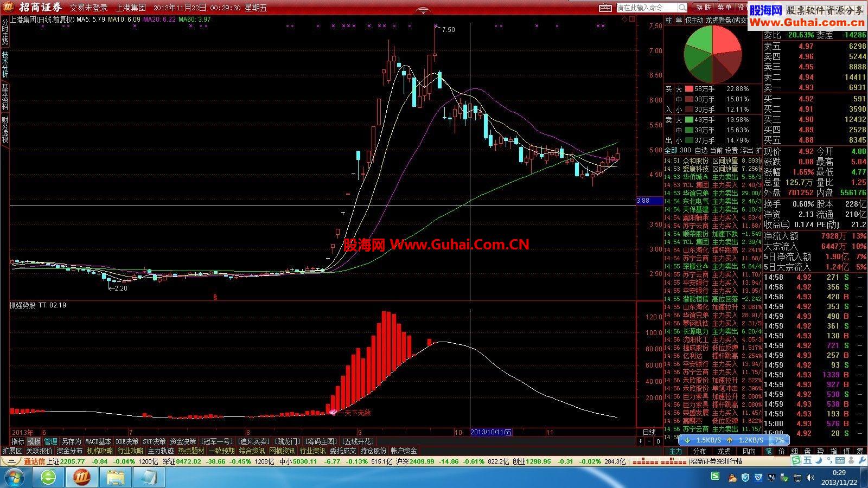Open the Windows Start button
The width and height of the screenshot is (868, 488).
point(15,477)
